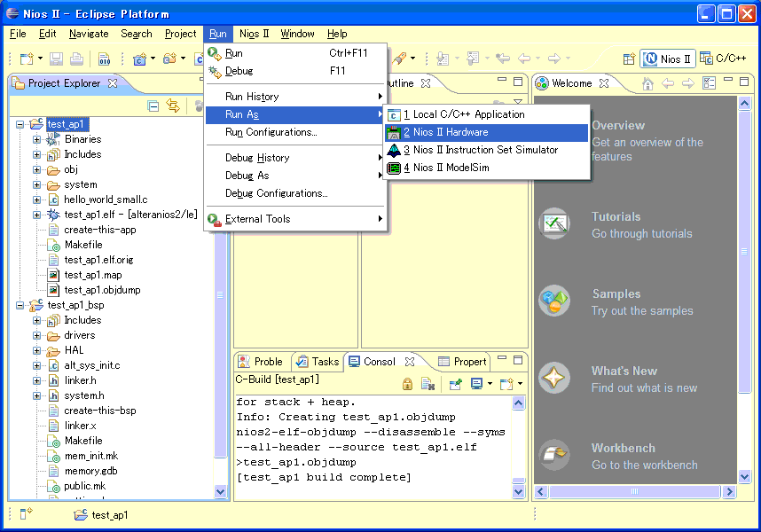This screenshot has height=532, width=761.
Task: Collapse the test_ap1_bsp project node
Action: [x=20, y=306]
